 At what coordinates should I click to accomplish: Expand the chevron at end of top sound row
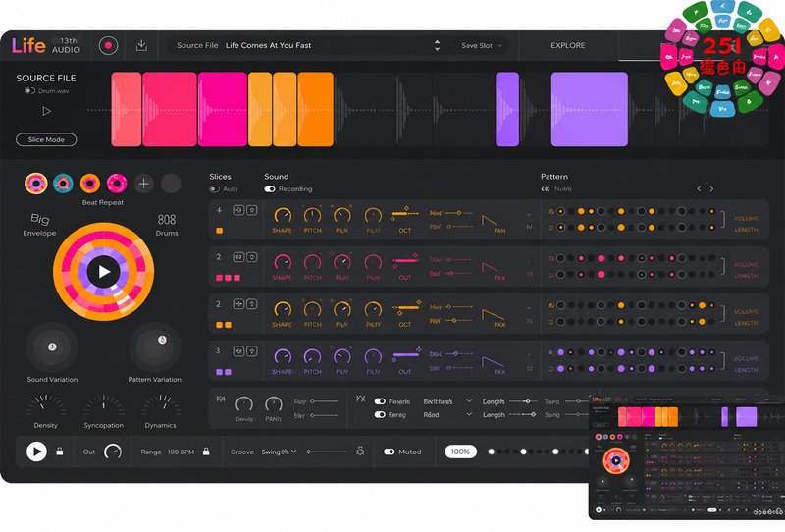pos(529,214)
